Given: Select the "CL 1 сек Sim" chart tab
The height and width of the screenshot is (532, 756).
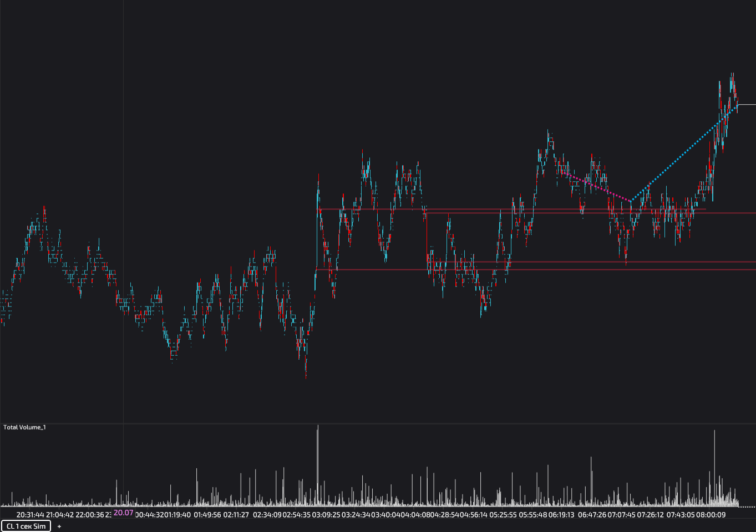Looking at the screenshot, I should pyautogui.click(x=26, y=526).
